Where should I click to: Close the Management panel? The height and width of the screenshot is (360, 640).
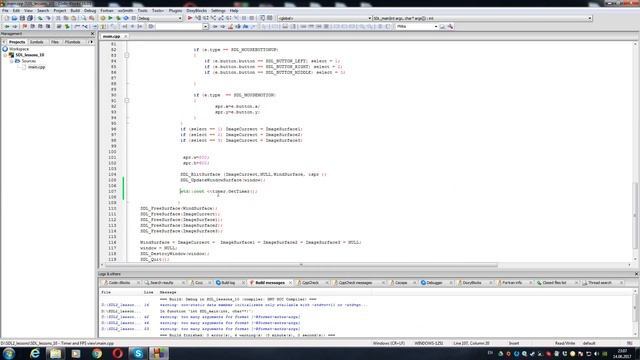[92, 33]
